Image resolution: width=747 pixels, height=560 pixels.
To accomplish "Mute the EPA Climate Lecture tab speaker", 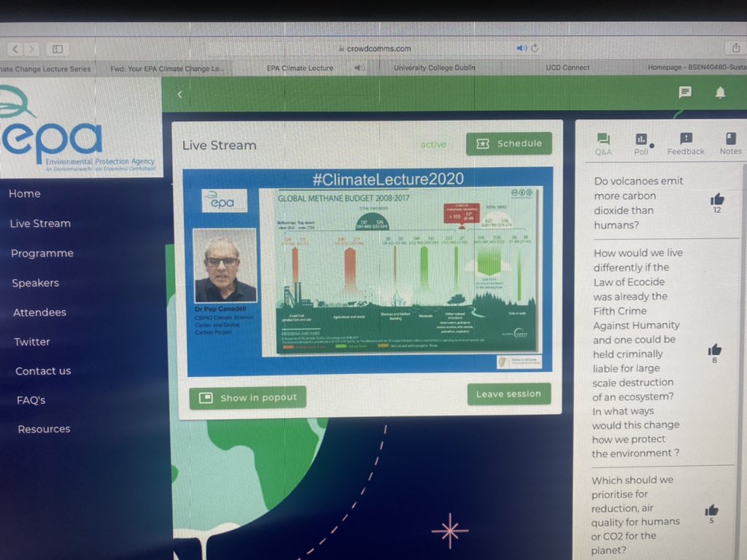I will pyautogui.click(x=359, y=68).
